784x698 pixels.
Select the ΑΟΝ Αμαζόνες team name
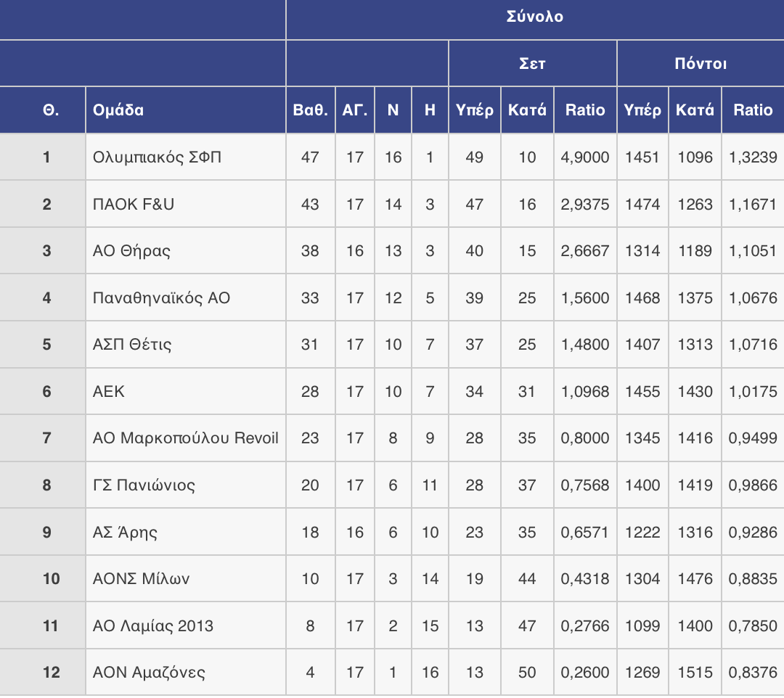(x=149, y=673)
